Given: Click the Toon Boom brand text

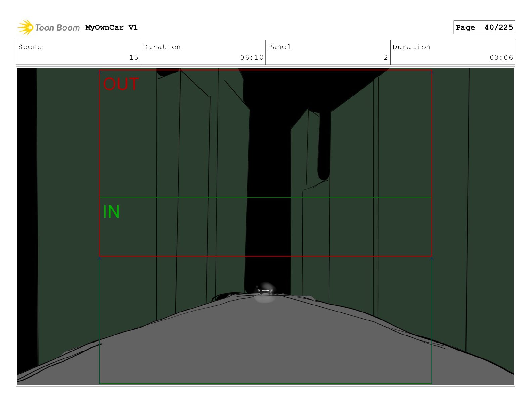Looking at the screenshot, I should pyautogui.click(x=57, y=28).
